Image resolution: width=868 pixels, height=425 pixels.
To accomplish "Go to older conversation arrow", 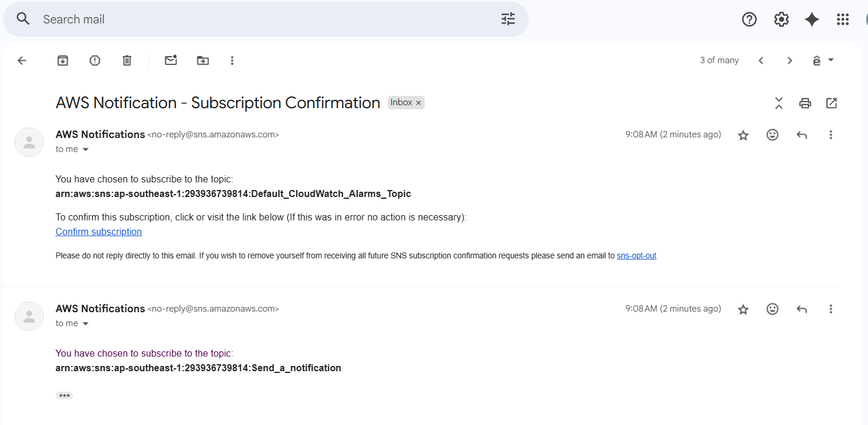I will pyautogui.click(x=790, y=60).
